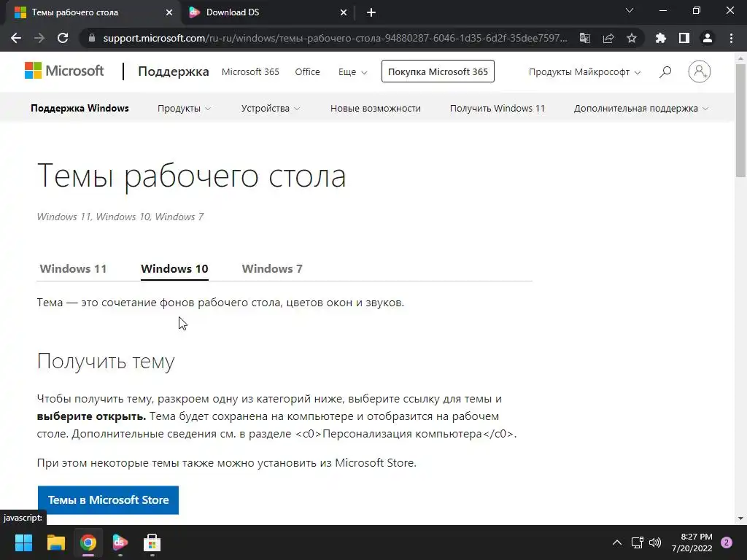Click the scrollbar down arrow
The width and height of the screenshot is (747, 560).
[741, 518]
